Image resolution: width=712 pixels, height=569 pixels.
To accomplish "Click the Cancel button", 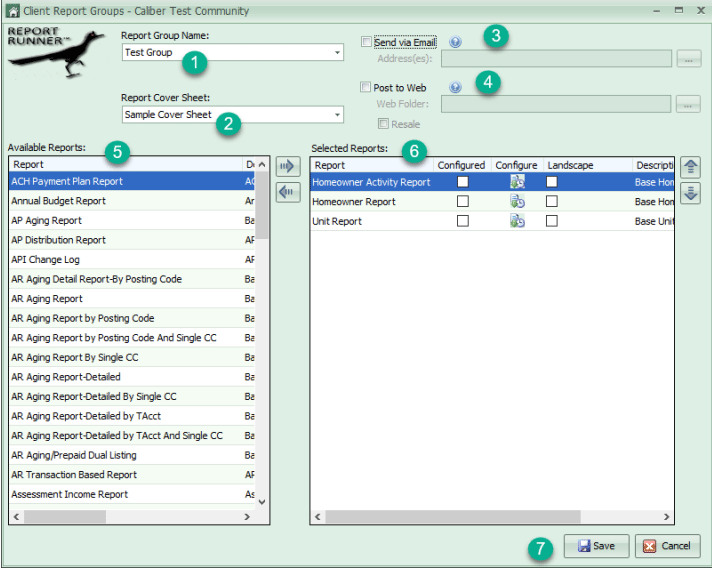I will pos(668,546).
